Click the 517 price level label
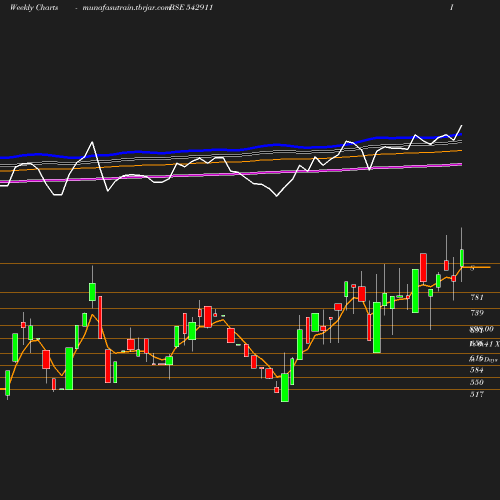Image resolution: width=500 pixels, height=500 pixels. pos(477,395)
